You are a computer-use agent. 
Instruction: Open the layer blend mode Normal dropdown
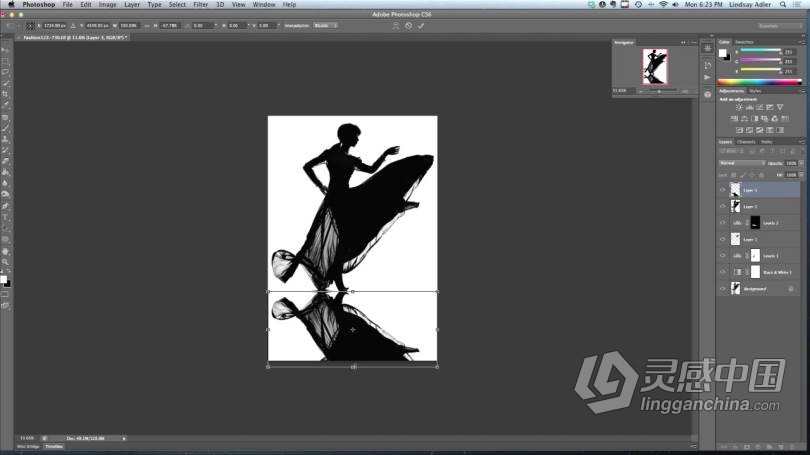742,163
